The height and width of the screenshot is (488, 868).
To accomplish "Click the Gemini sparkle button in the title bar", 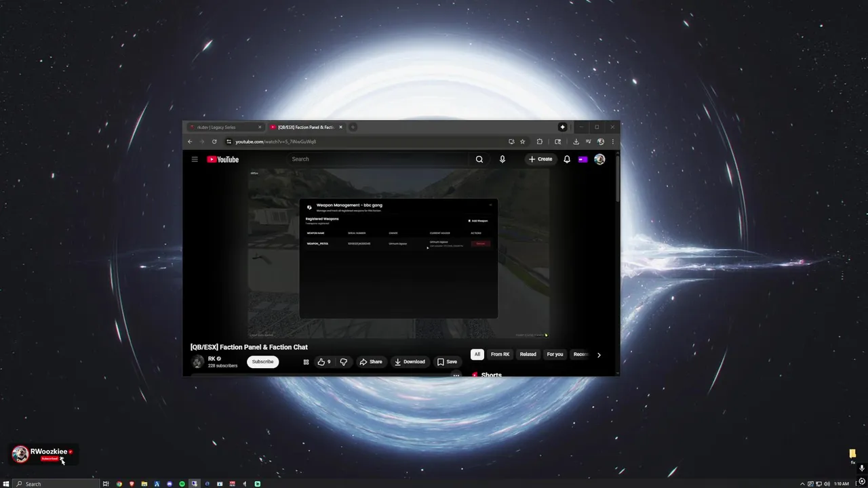I will click(562, 127).
